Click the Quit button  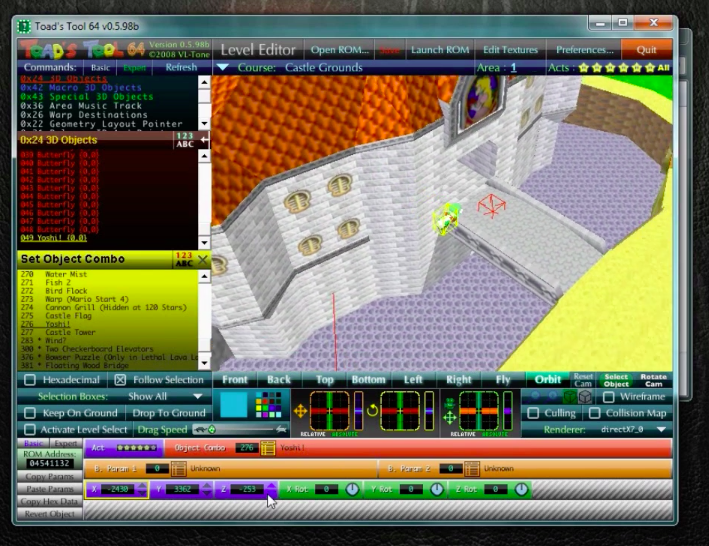click(x=647, y=50)
